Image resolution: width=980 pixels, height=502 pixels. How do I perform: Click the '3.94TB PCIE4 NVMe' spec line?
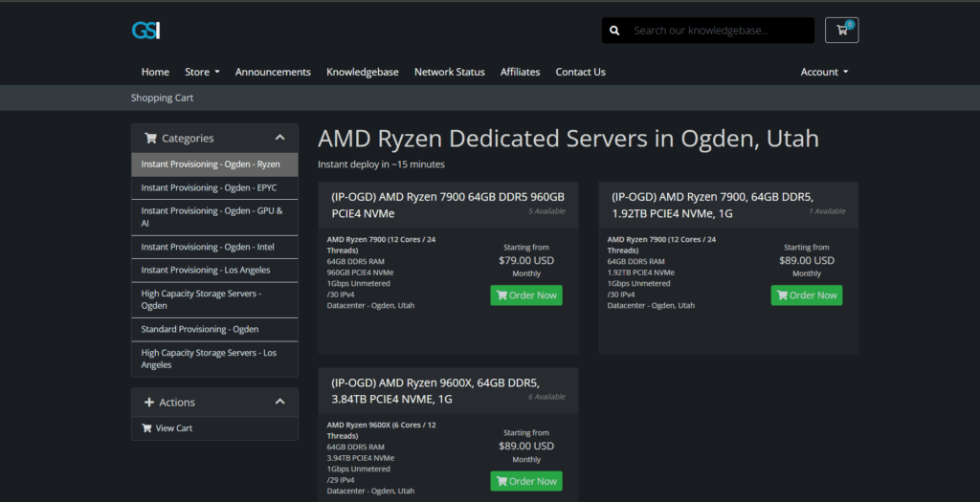coord(360,458)
